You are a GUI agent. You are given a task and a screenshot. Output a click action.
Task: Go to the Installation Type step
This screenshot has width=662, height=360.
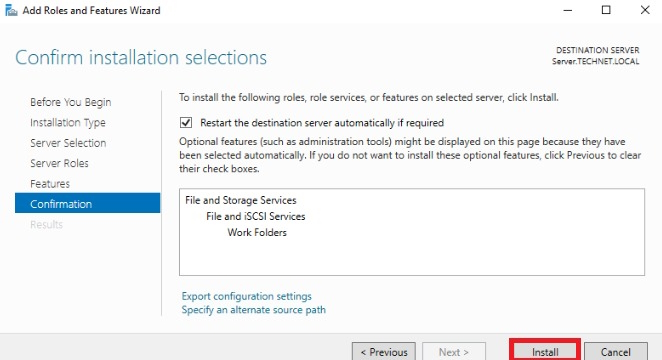tap(68, 122)
